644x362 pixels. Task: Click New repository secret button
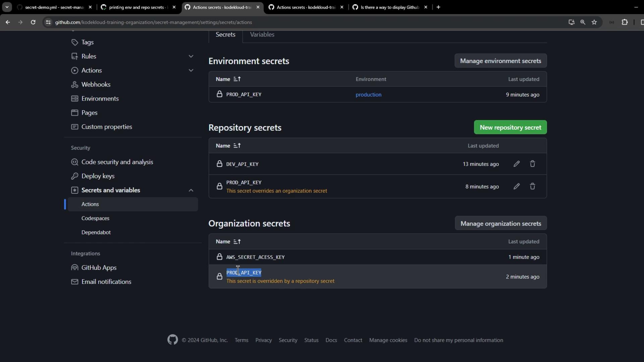point(510,127)
